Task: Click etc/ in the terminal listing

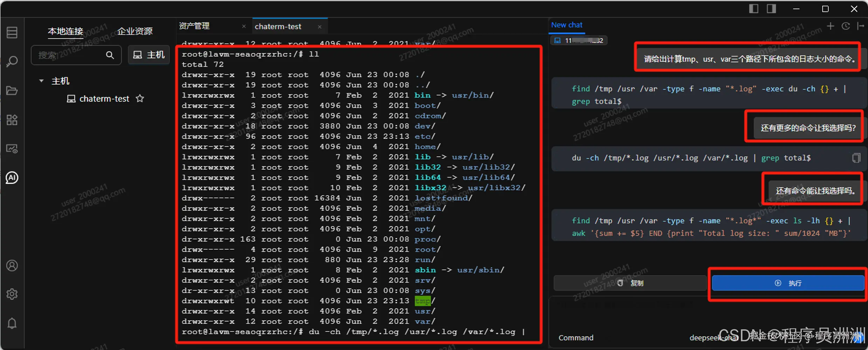Action: 425,136
